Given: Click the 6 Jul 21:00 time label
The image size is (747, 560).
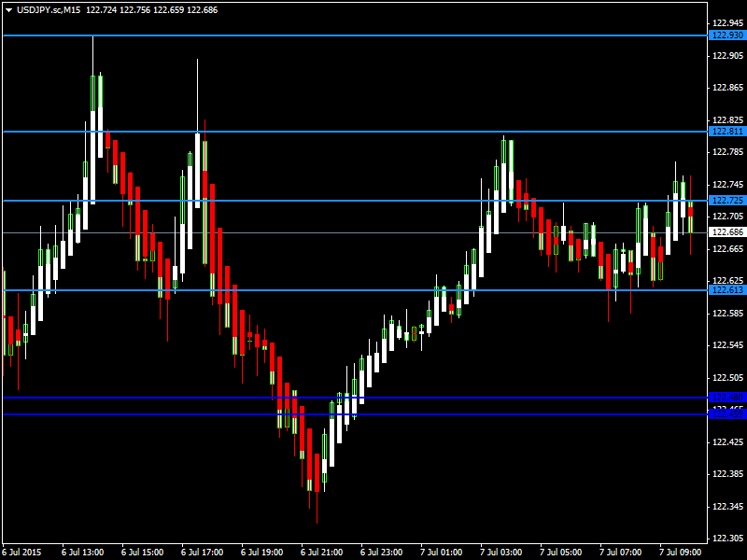Looking at the screenshot, I should (x=320, y=552).
